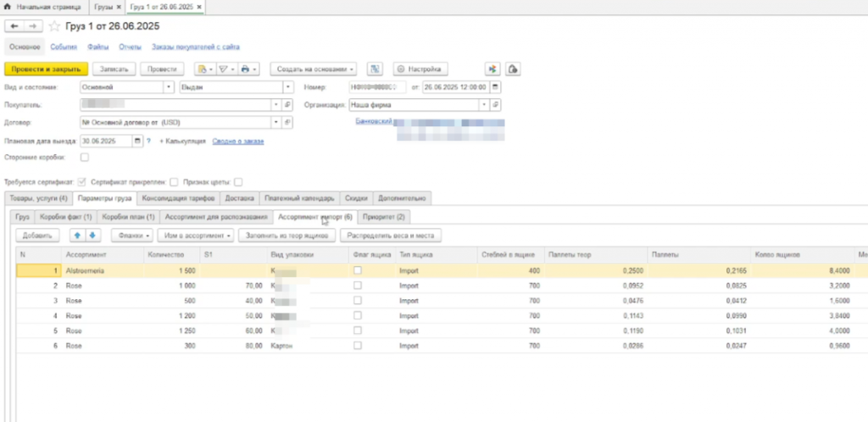The height and width of the screenshot is (422, 868).
Task: Click the print icon in toolbar
Action: pos(245,69)
